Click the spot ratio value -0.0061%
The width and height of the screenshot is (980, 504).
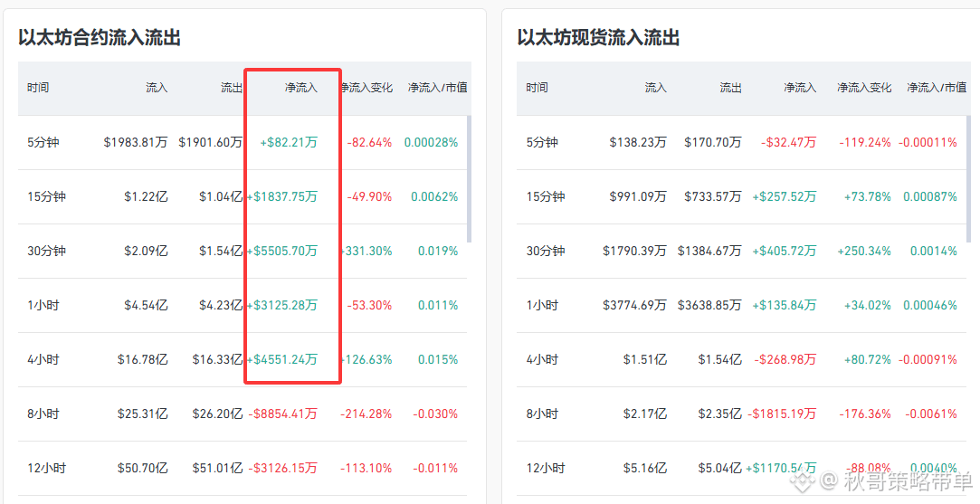(931, 414)
